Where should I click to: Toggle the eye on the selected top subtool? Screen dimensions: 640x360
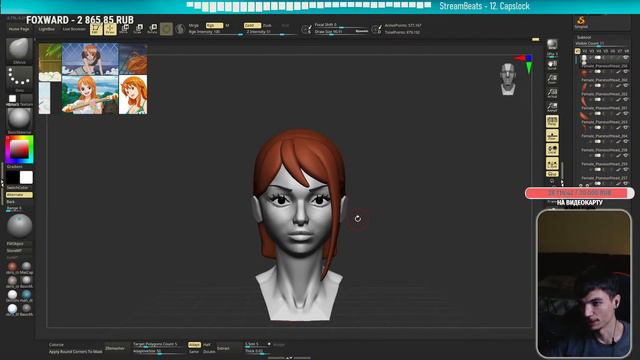[625, 58]
